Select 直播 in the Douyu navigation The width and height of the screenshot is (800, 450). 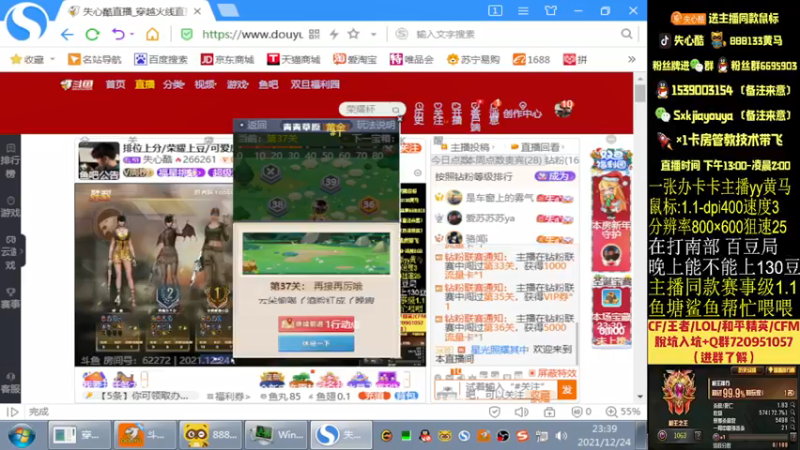(144, 84)
